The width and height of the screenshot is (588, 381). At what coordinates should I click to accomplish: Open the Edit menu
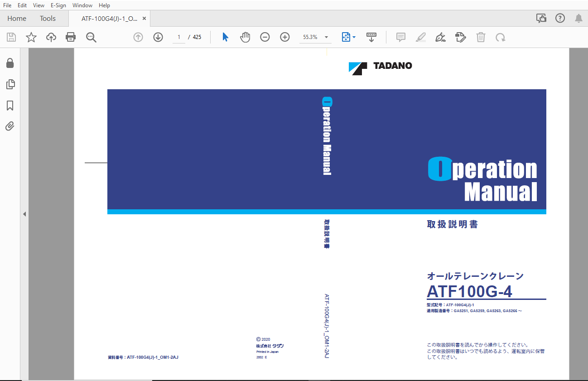[22, 5]
